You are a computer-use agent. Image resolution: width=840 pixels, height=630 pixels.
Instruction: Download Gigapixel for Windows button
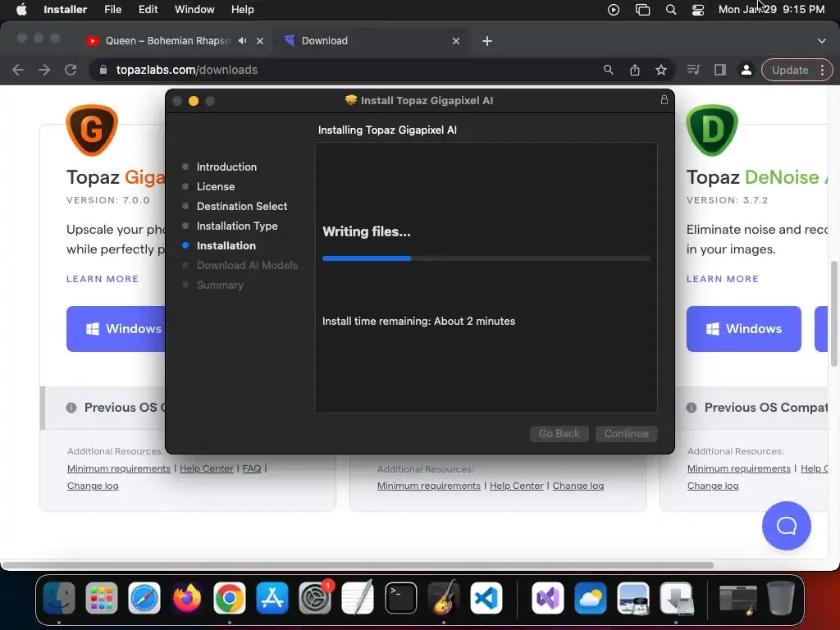[116, 329]
